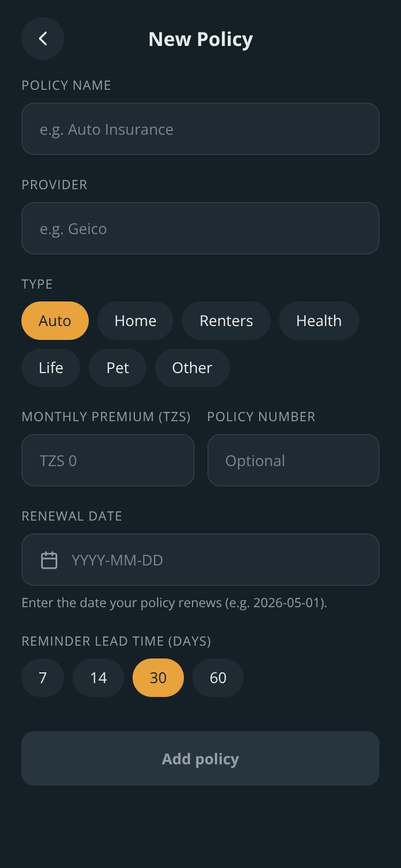Choose the 14-day reminder option
Image resolution: width=401 pixels, height=868 pixels.
tap(98, 678)
